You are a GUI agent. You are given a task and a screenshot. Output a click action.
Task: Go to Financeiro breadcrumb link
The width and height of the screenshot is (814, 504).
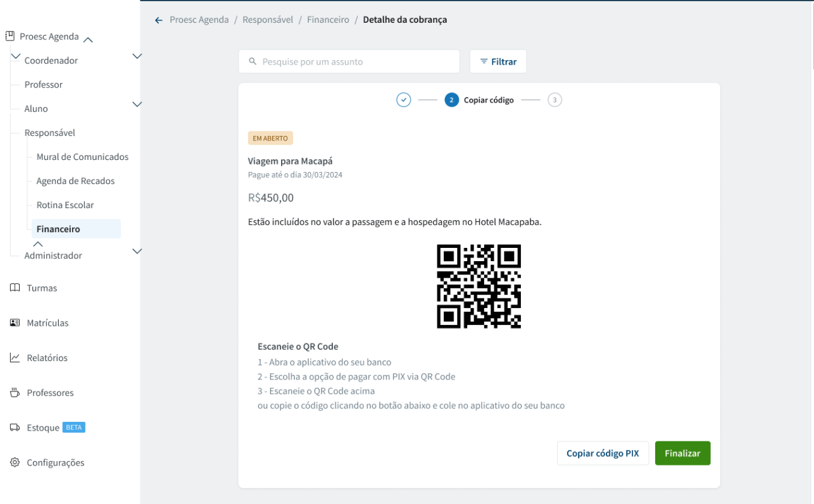click(328, 20)
